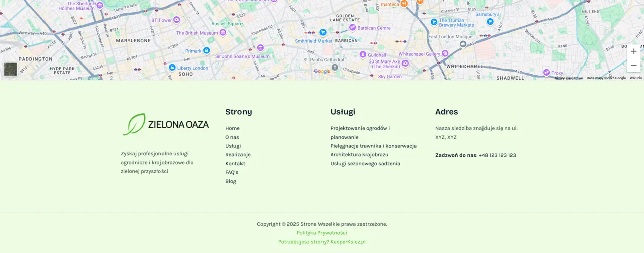Click the Smithfield Market shopping pin
The image size is (644, 253).
click(x=323, y=32)
